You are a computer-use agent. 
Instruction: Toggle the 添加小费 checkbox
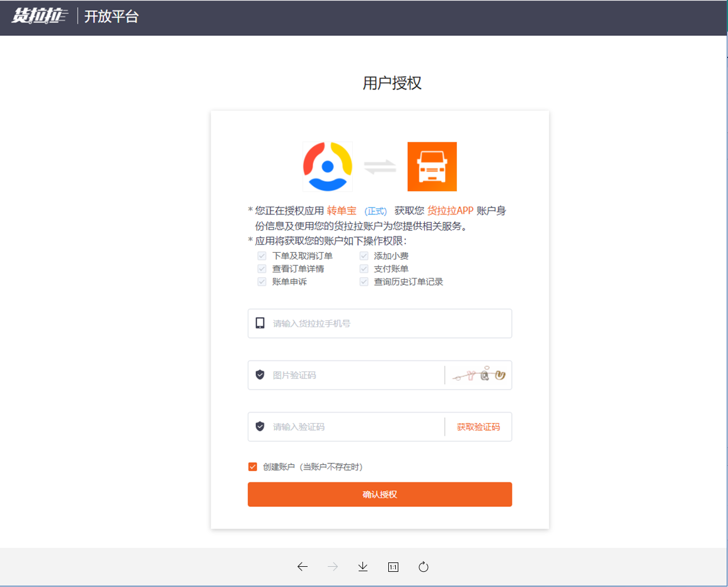coord(364,256)
